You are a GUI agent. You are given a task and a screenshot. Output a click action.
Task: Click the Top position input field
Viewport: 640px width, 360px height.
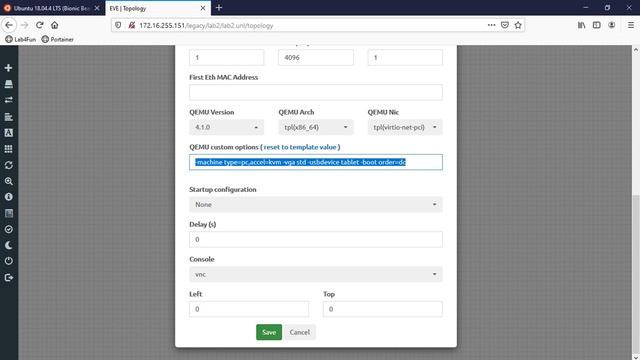click(x=382, y=309)
